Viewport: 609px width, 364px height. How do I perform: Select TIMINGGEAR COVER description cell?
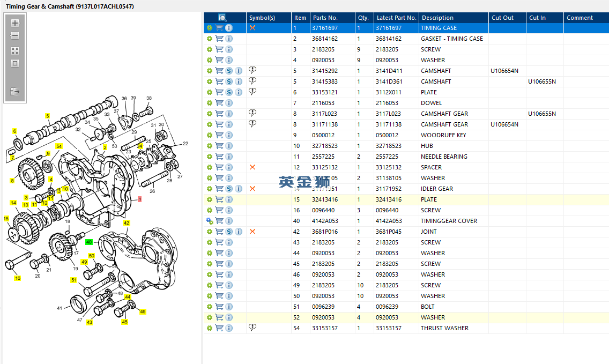click(x=449, y=221)
